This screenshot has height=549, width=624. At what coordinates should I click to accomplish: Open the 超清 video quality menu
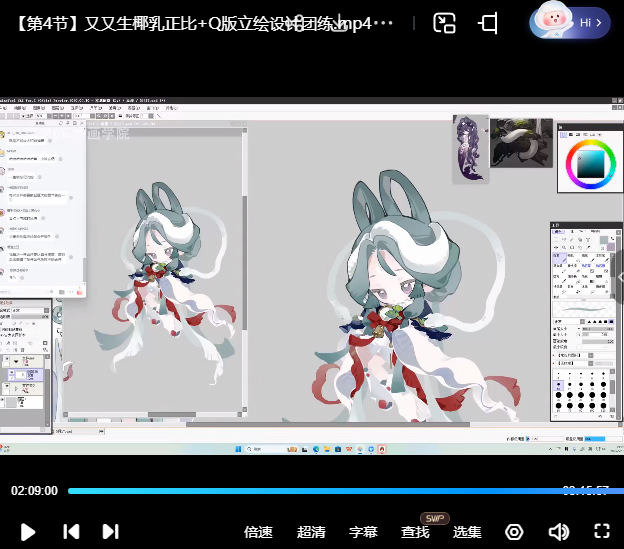tap(311, 532)
